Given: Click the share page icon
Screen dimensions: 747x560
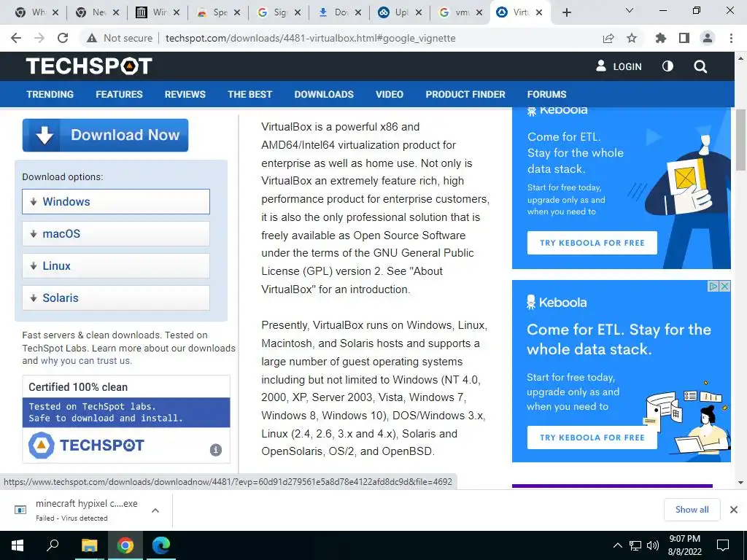Looking at the screenshot, I should click(x=608, y=38).
